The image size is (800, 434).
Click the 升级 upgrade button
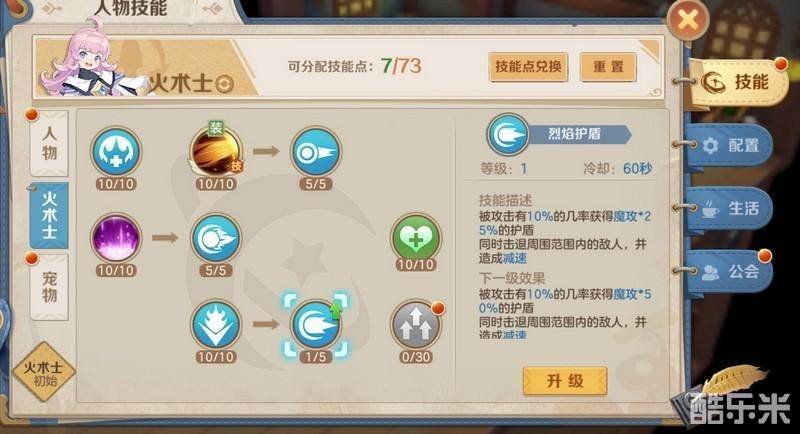click(x=565, y=381)
